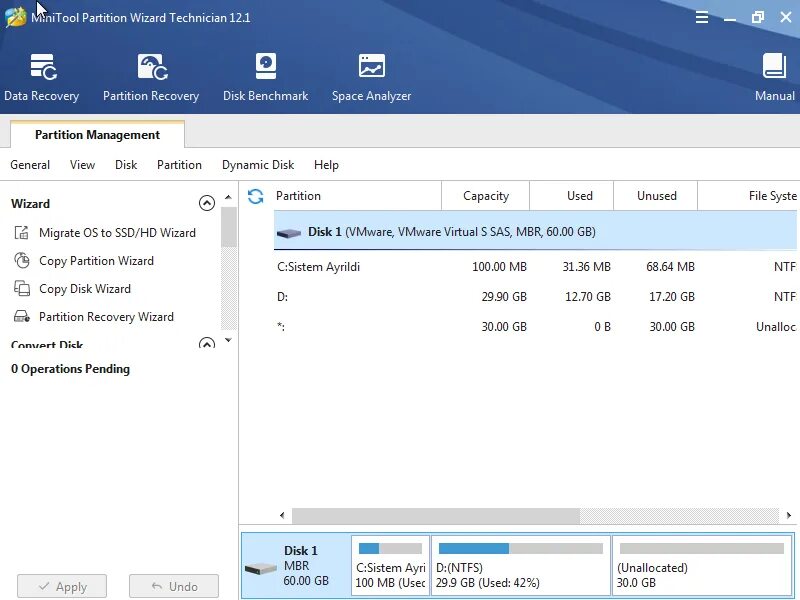Start the Space Analyzer tool
The image size is (800, 600).
[x=371, y=78]
